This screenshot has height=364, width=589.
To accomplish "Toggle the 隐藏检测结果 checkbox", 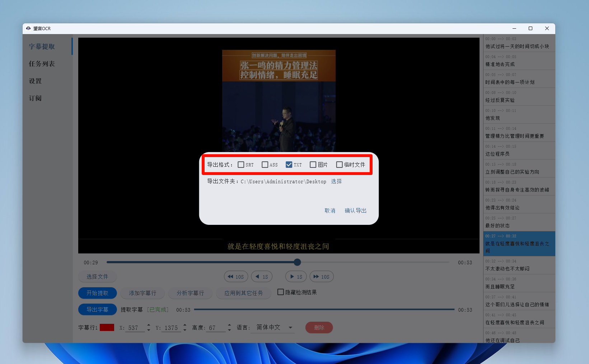I will pos(281,292).
